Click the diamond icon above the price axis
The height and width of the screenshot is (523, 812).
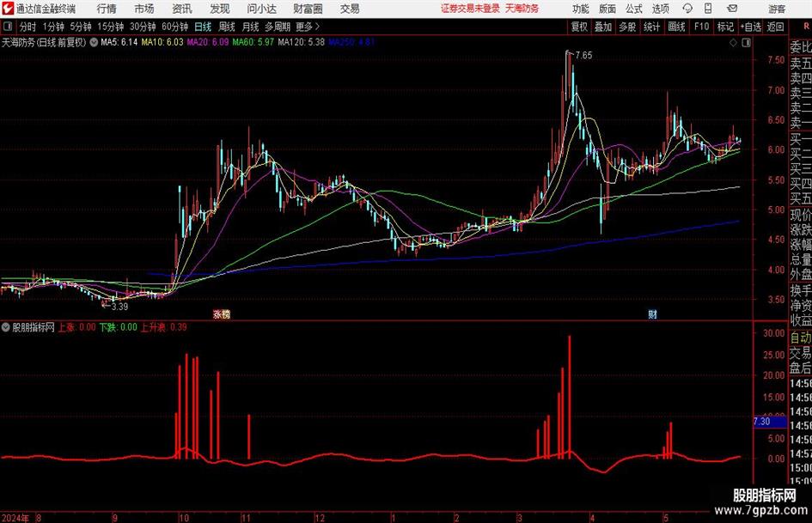[x=733, y=42]
